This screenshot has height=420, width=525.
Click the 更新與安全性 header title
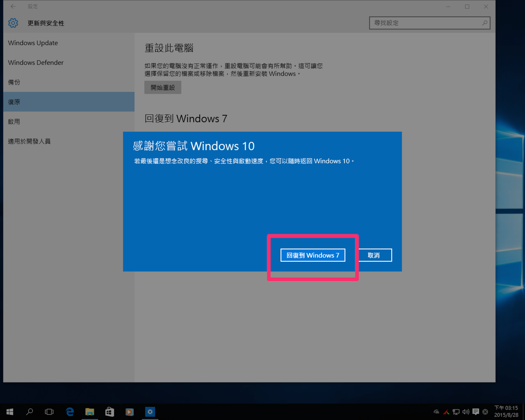(x=46, y=23)
